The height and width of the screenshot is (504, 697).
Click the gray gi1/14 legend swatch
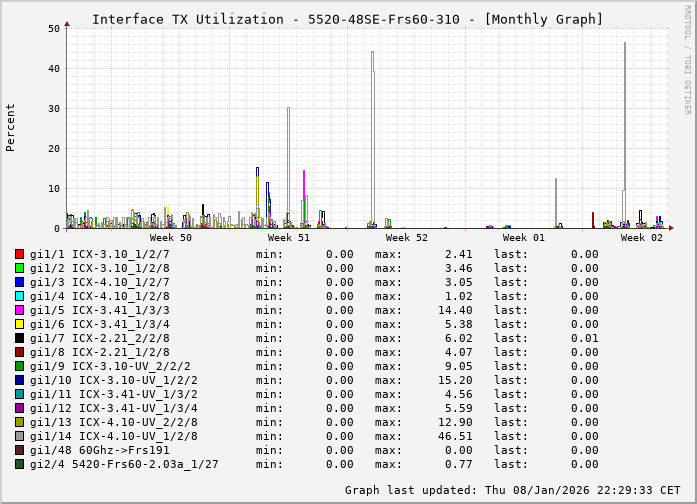click(20, 436)
